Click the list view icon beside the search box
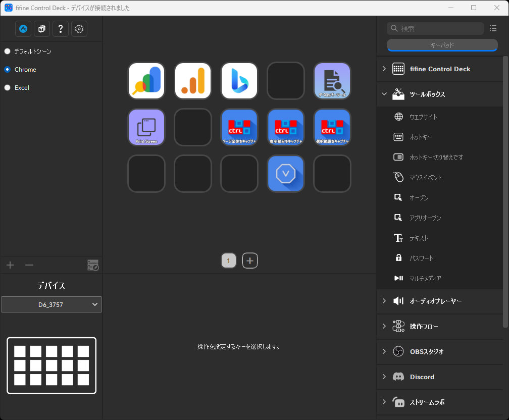The width and height of the screenshot is (509, 420). pyautogui.click(x=493, y=28)
